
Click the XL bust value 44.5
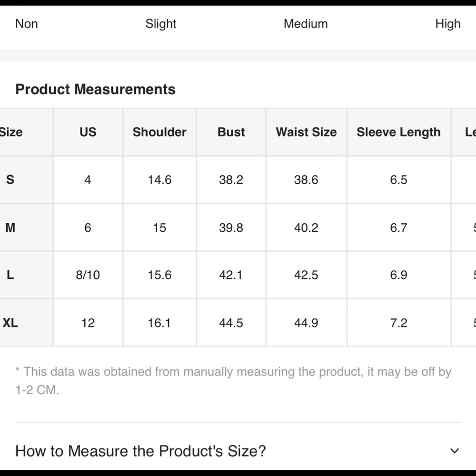[231, 323]
